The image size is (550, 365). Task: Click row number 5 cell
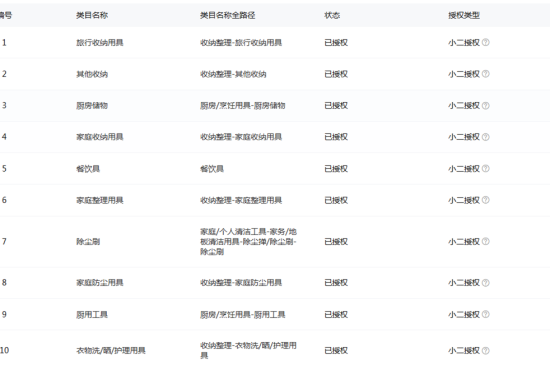pyautogui.click(x=4, y=169)
